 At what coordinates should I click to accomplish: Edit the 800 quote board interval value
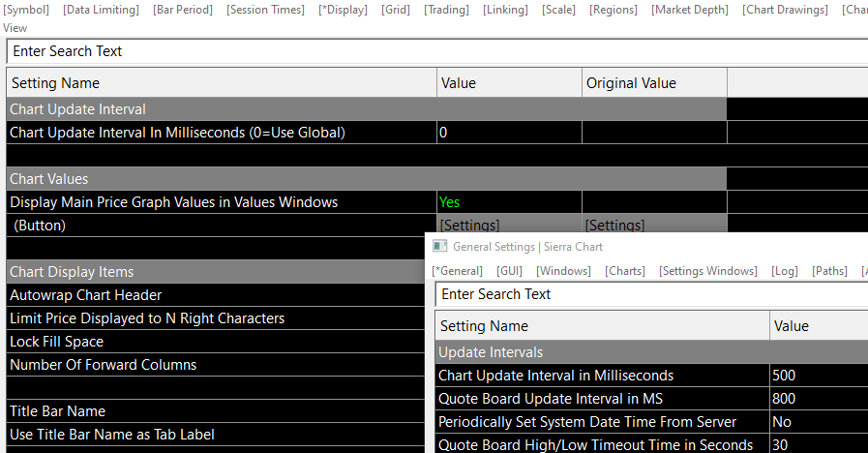819,399
